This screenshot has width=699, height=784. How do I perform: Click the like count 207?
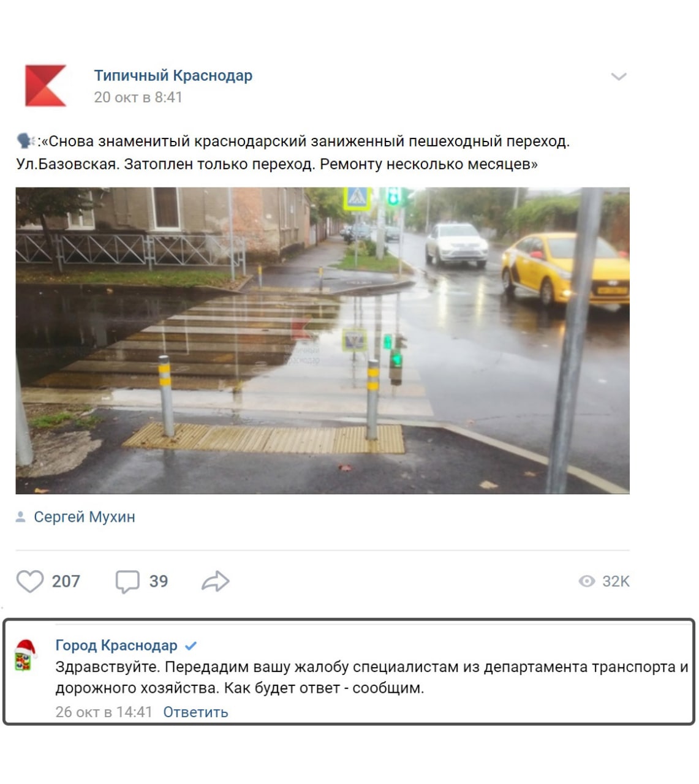66,581
